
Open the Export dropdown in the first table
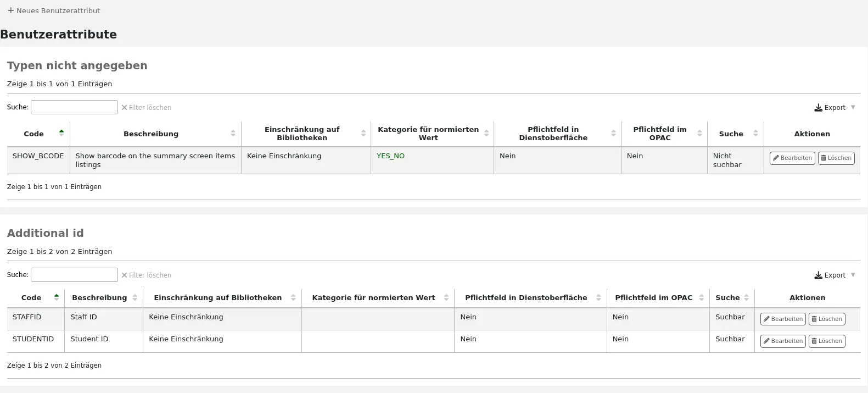835,108
